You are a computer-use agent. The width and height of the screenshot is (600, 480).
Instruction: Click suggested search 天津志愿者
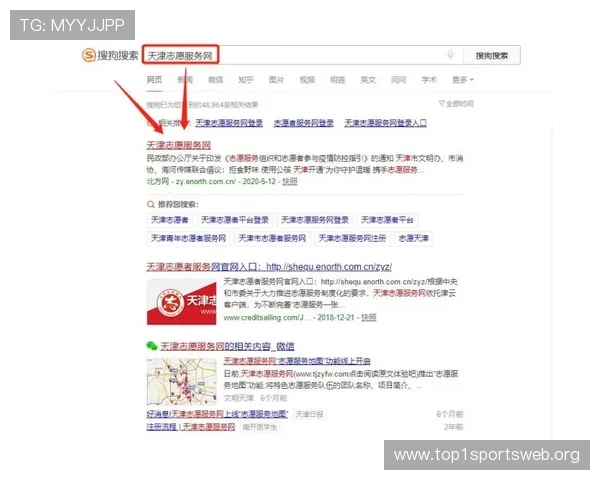(x=170, y=220)
